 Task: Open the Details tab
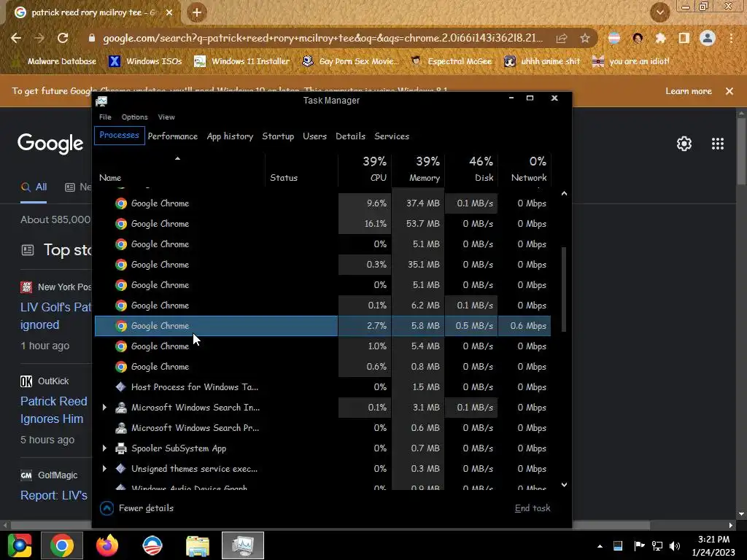(350, 136)
